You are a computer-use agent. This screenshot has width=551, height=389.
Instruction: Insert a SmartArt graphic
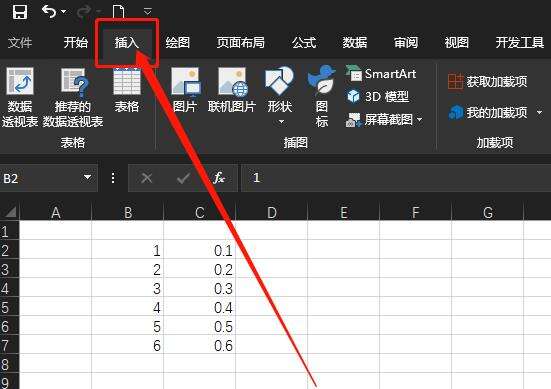381,74
